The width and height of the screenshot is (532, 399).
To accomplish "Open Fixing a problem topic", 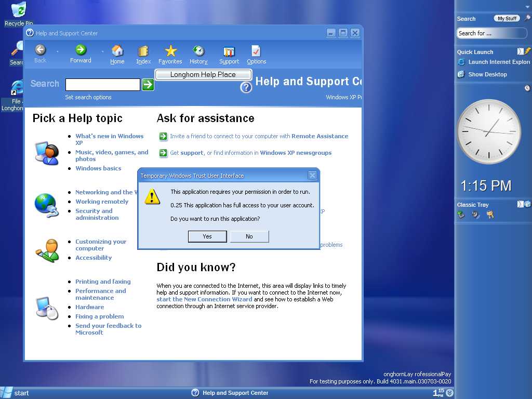I will (x=99, y=316).
